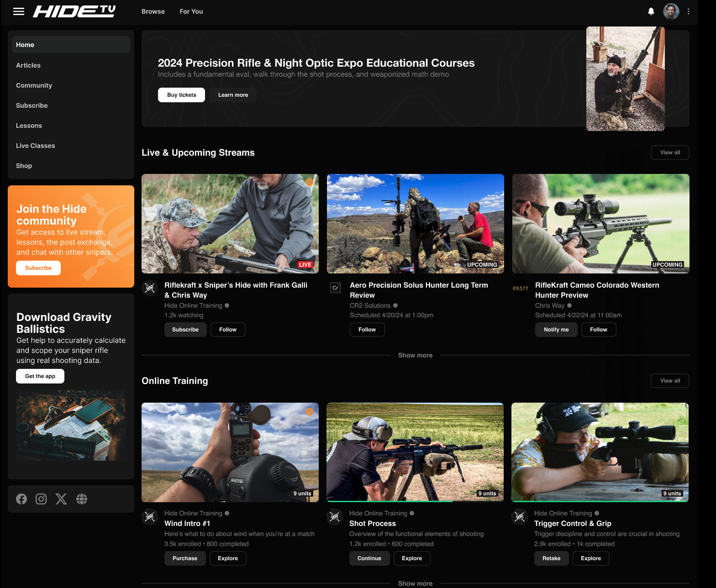The image size is (716, 588).
Task: Click the Riflekraft stream channel avatar
Action: pos(150,288)
